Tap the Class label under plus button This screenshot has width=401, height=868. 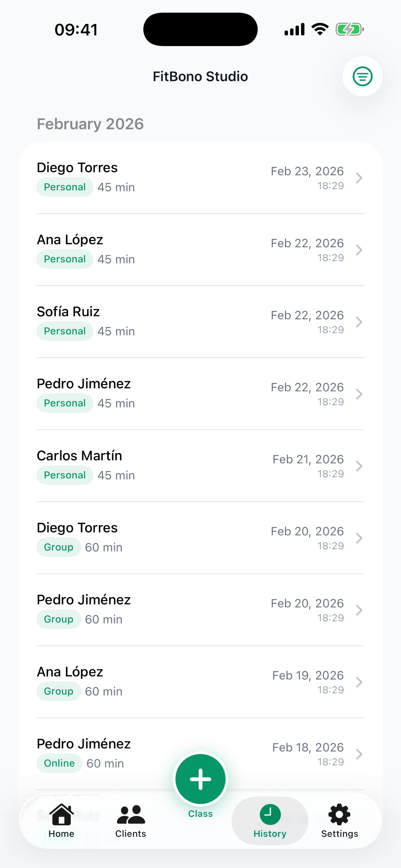click(x=200, y=814)
